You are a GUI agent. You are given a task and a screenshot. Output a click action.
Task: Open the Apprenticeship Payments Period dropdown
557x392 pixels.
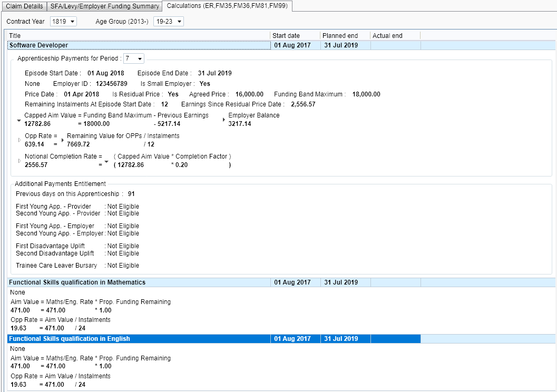click(134, 58)
